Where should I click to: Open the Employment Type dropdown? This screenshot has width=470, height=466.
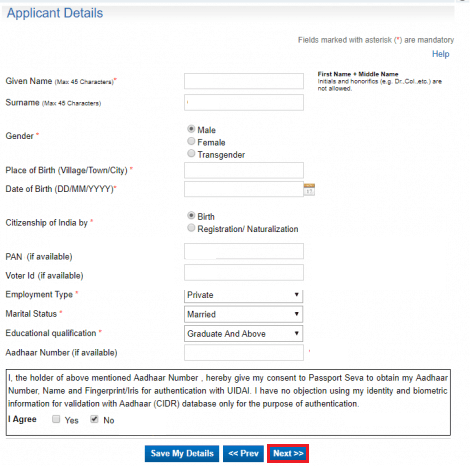pyautogui.click(x=243, y=296)
